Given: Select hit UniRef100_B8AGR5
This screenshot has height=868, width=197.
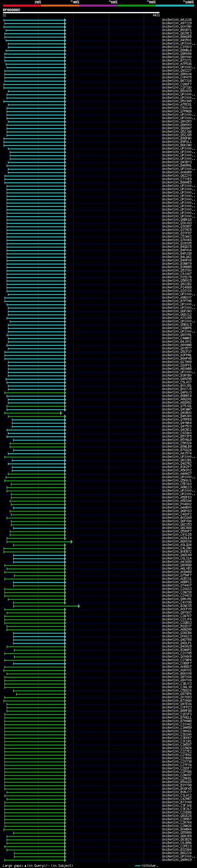Looking at the screenshot, I should (177, 37).
